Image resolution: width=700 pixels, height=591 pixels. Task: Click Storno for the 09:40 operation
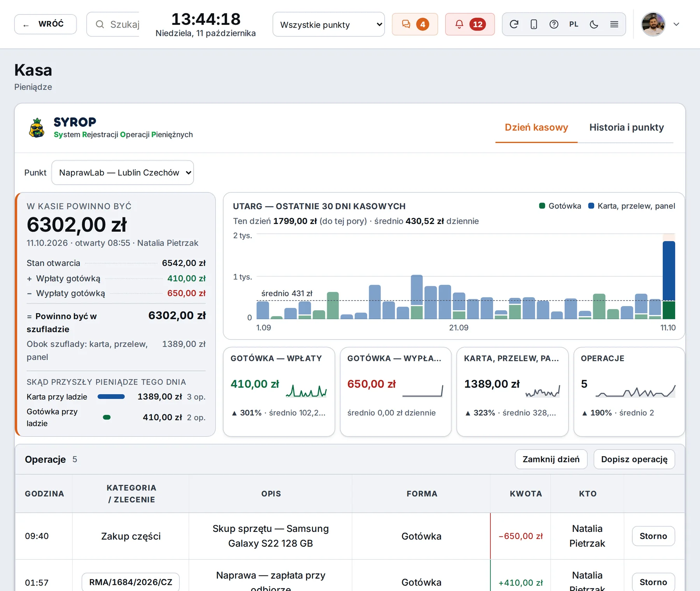(x=653, y=536)
